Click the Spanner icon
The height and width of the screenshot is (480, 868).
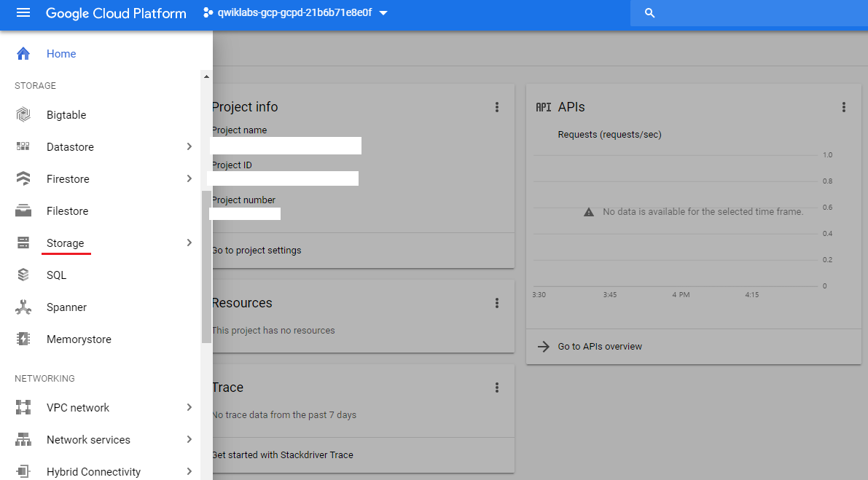(23, 307)
